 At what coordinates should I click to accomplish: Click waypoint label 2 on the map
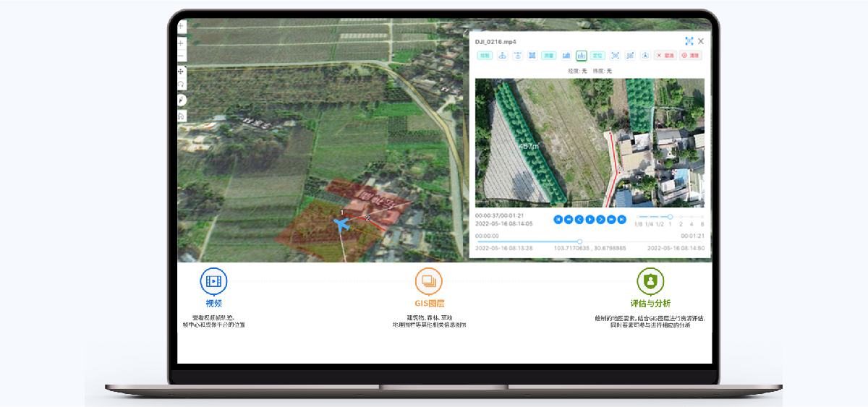coord(367,218)
